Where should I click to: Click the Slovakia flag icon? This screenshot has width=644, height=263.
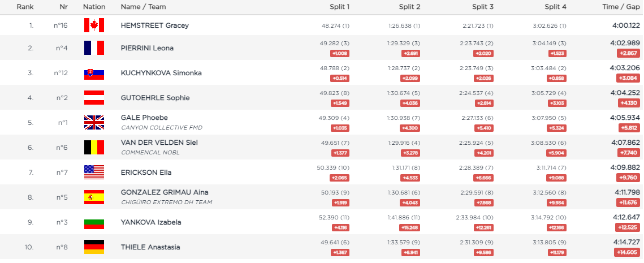point(94,73)
